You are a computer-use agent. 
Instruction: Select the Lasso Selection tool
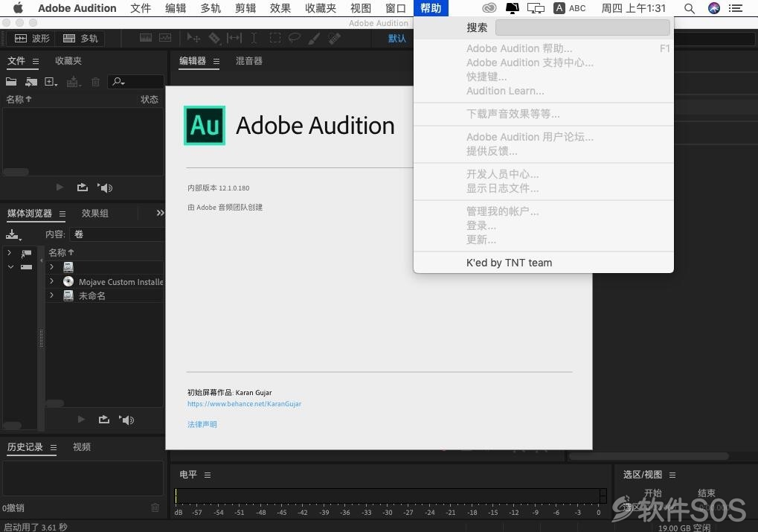coord(294,38)
